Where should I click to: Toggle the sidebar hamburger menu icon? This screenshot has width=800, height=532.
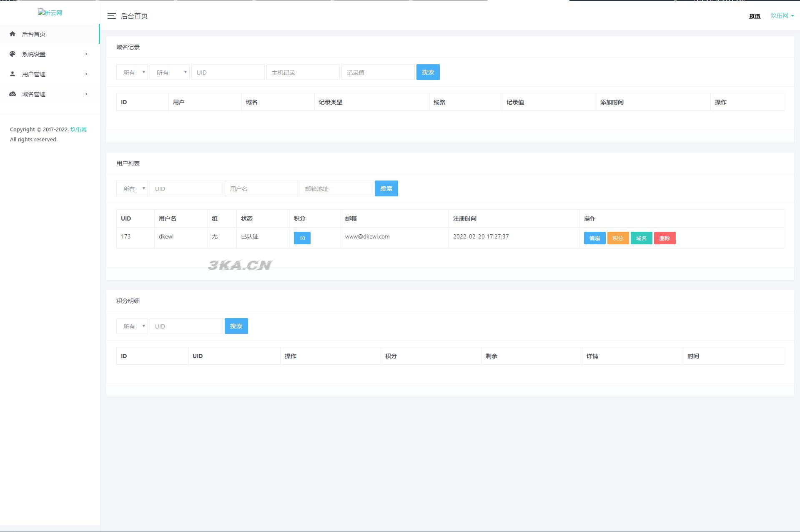[111, 16]
